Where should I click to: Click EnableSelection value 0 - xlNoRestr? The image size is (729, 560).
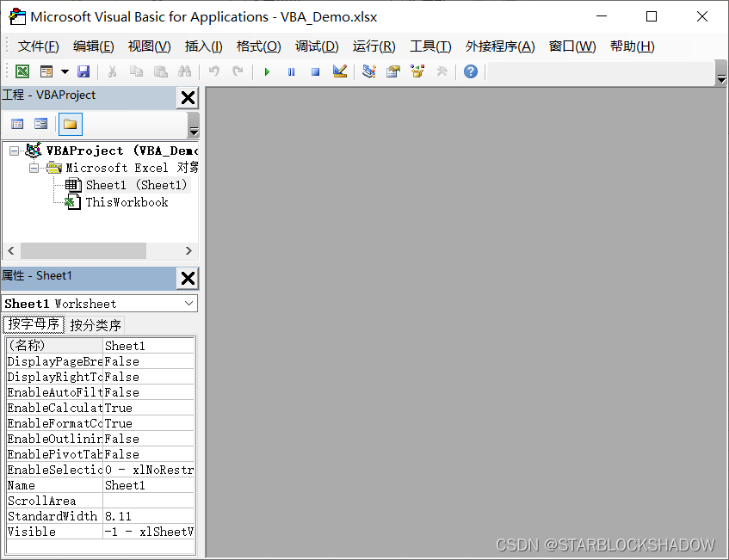[x=148, y=470]
